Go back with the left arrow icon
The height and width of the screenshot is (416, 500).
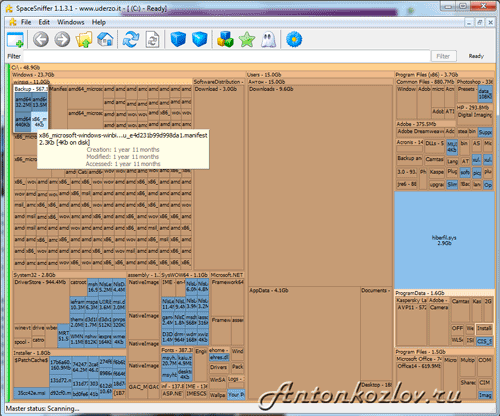[x=41, y=40]
